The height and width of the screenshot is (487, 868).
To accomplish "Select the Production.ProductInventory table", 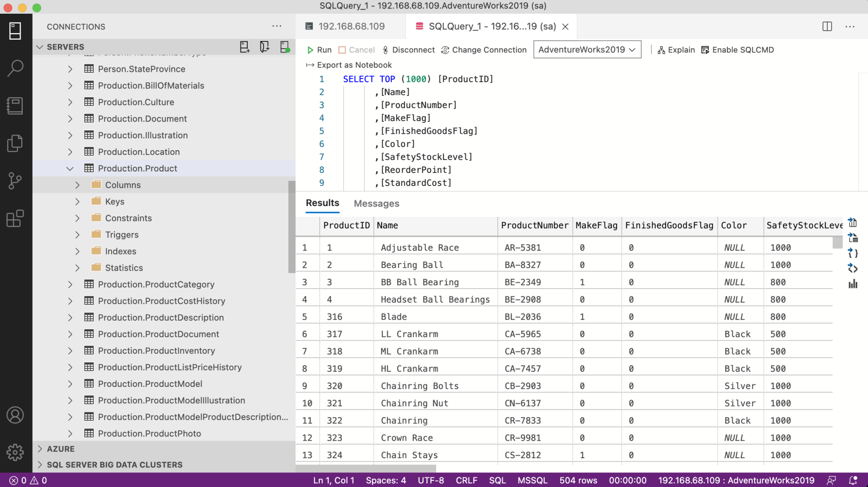I will click(156, 350).
